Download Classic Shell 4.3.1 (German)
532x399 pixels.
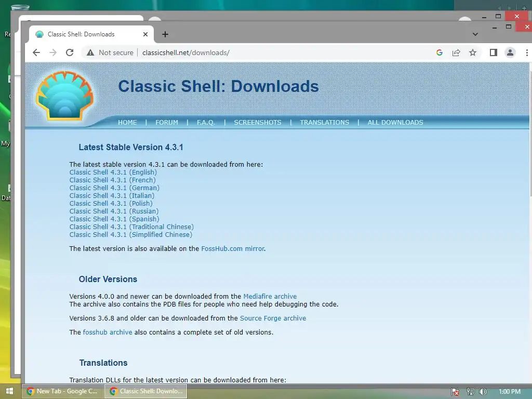pyautogui.click(x=114, y=188)
